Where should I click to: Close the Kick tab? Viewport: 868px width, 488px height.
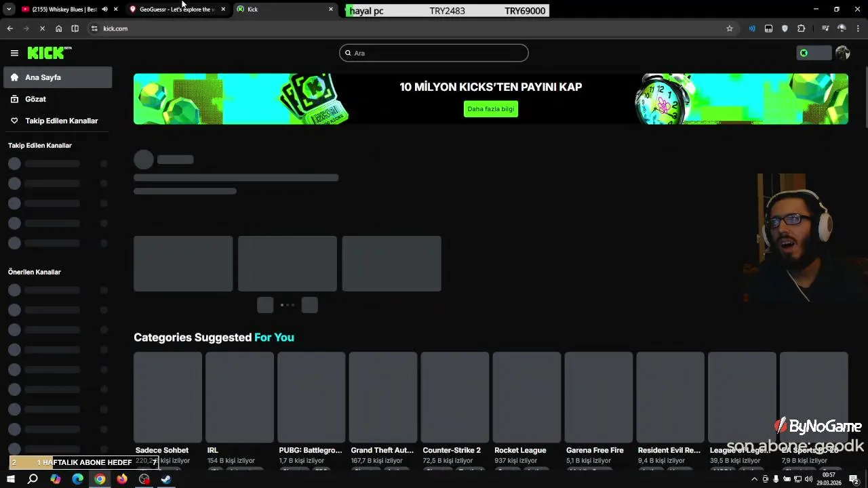tap(331, 9)
